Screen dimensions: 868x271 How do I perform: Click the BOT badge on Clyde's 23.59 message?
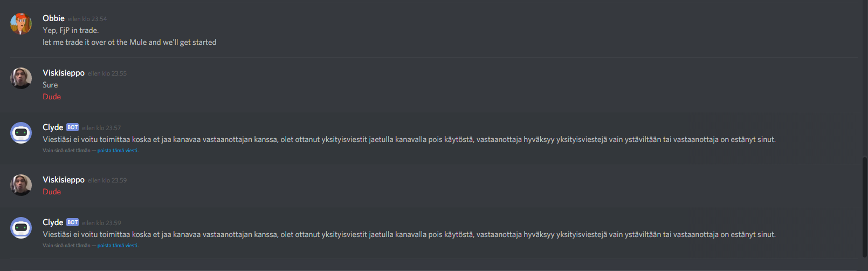73,222
